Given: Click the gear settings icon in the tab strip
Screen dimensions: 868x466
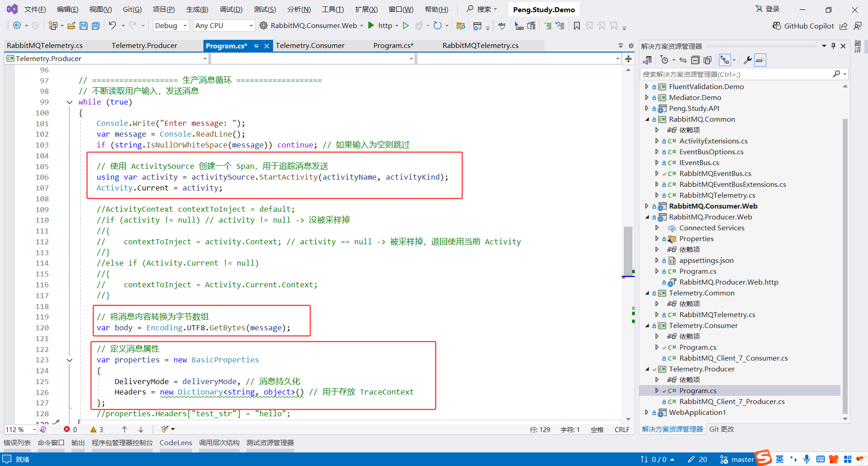Looking at the screenshot, I should (x=631, y=46).
